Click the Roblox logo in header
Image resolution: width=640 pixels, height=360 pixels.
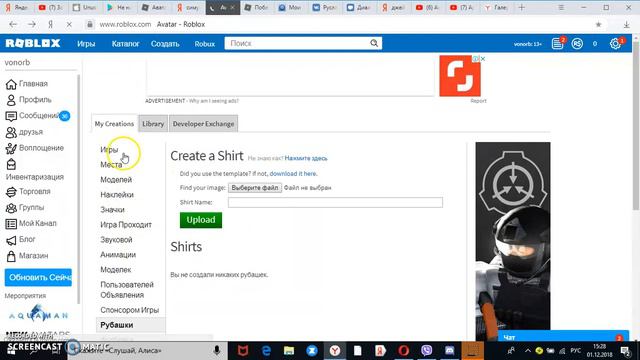pos(33,43)
